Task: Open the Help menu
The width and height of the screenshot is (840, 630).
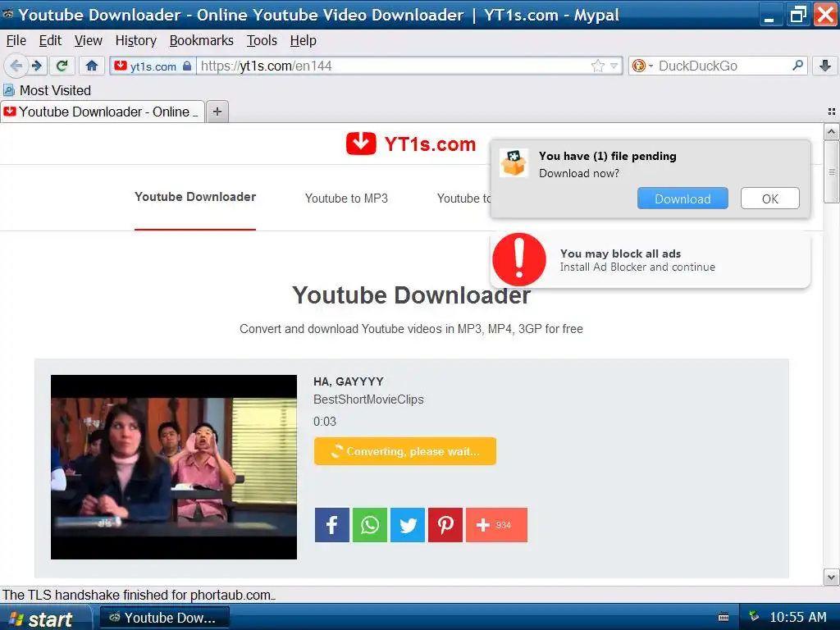Action: pos(304,41)
